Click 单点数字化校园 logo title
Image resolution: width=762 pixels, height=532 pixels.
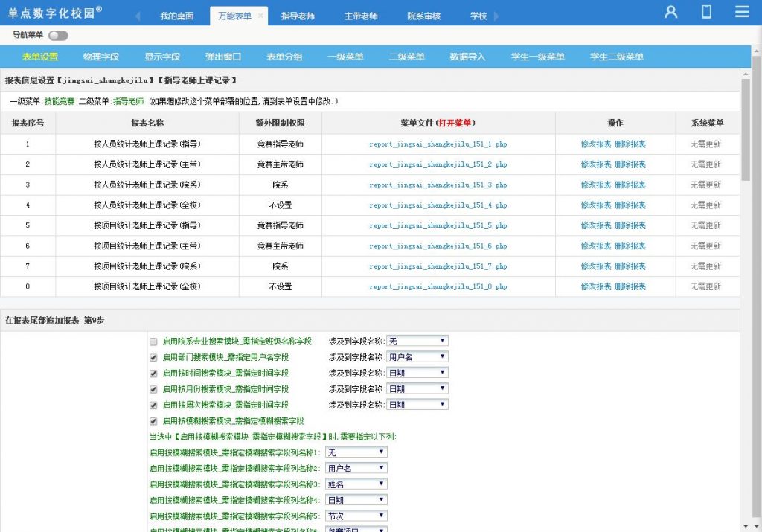pos(55,13)
